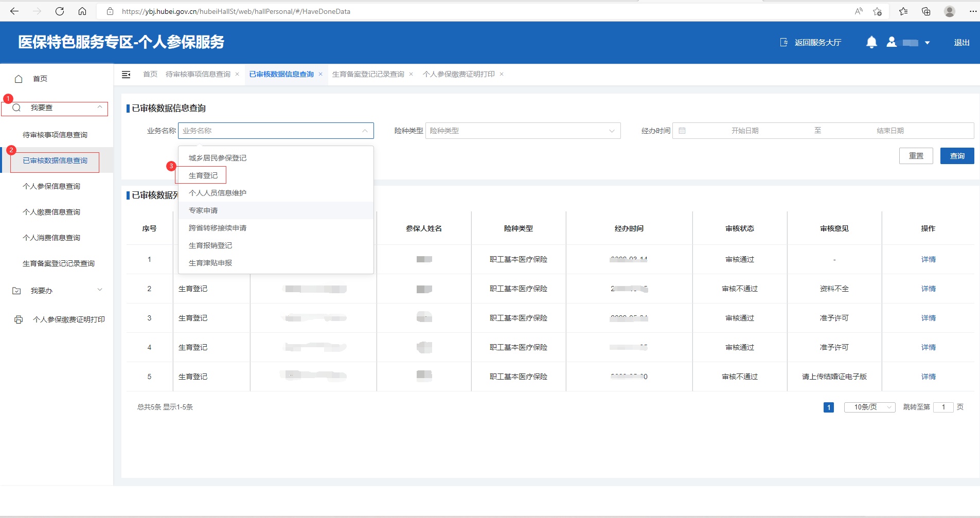Click the printer icon for 个人参保缴费证明打印
980x518 pixels.
tap(19, 319)
